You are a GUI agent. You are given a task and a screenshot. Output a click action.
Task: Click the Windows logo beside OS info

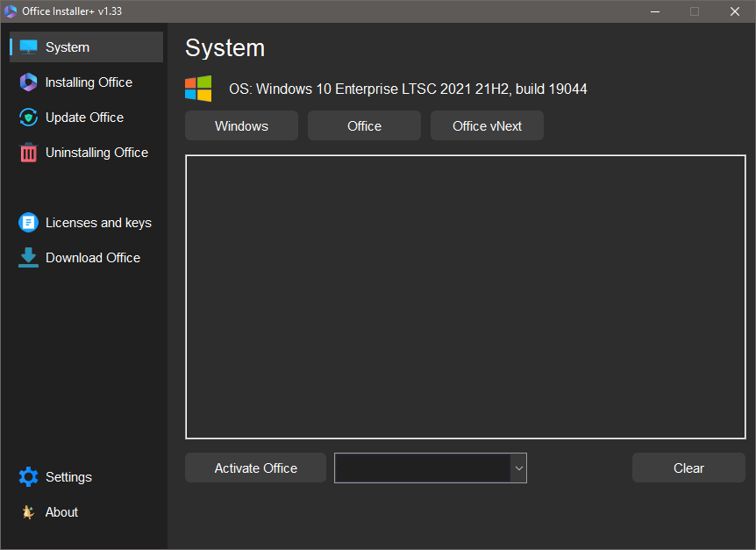click(198, 89)
